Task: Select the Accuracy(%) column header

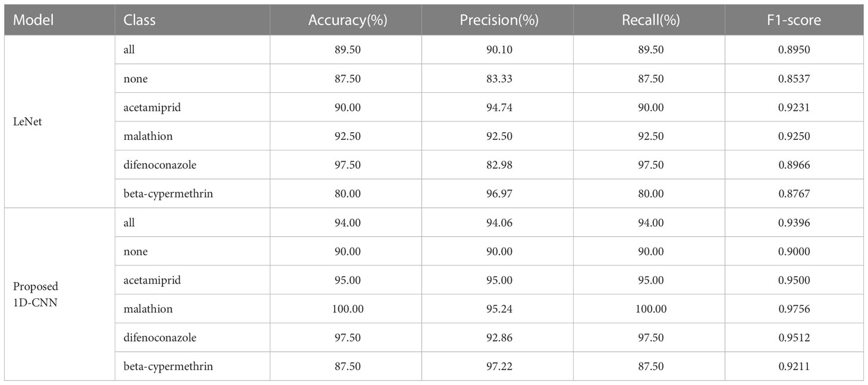Action: 348,20
